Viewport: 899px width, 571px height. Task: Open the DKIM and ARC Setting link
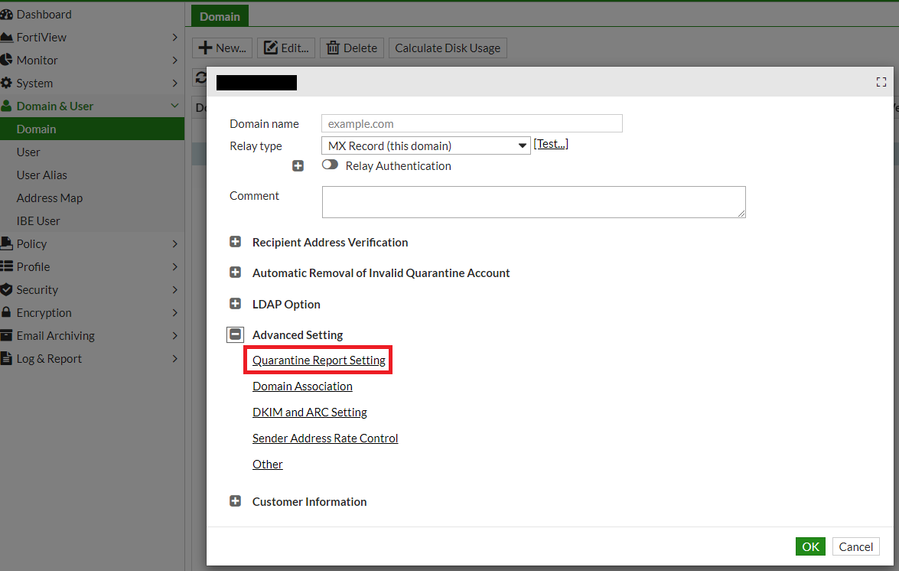310,412
